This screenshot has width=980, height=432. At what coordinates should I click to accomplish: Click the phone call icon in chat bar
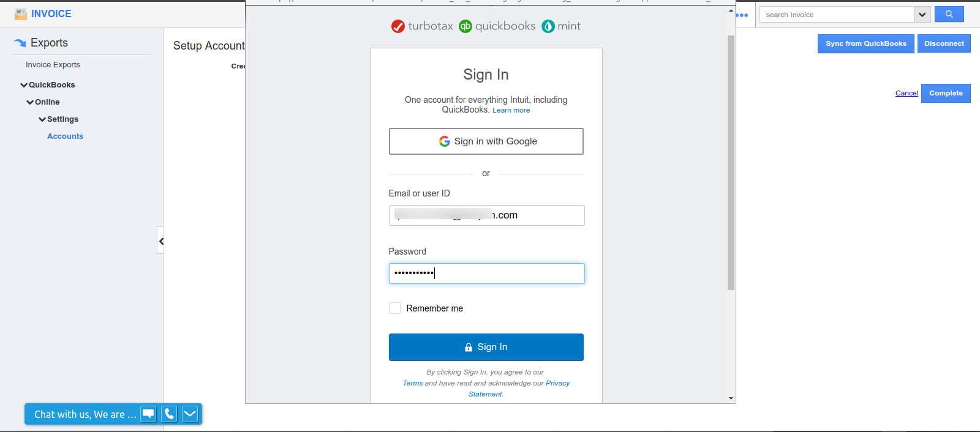click(x=169, y=414)
